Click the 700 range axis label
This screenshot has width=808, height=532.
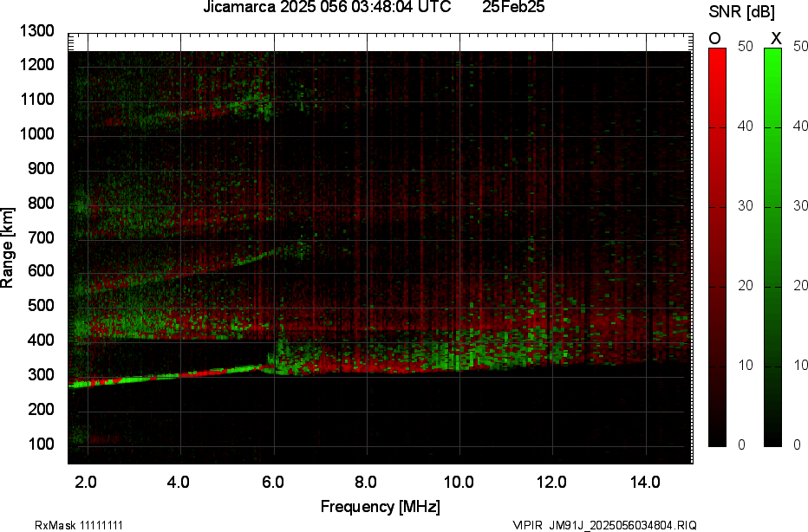point(41,237)
